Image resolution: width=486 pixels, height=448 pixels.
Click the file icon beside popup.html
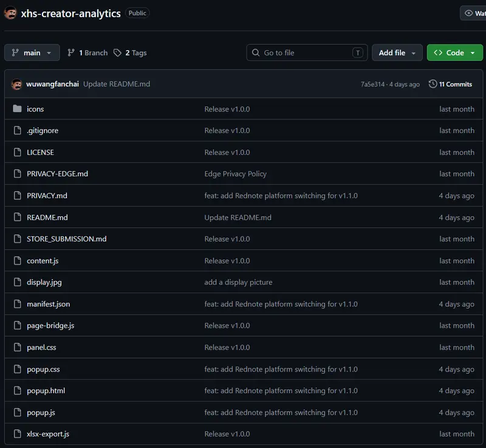18,390
